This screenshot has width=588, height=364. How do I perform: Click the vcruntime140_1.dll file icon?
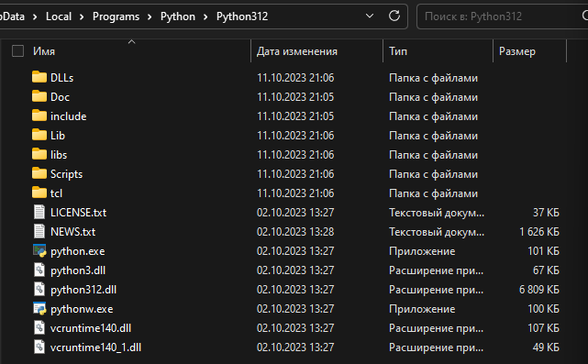pyautogui.click(x=39, y=347)
